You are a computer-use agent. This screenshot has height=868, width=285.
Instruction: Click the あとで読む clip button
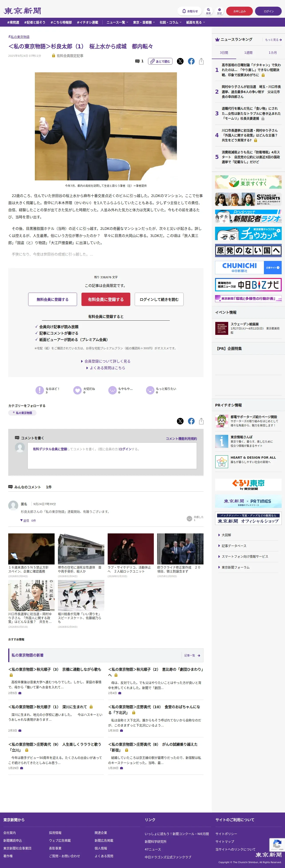[x=160, y=61]
